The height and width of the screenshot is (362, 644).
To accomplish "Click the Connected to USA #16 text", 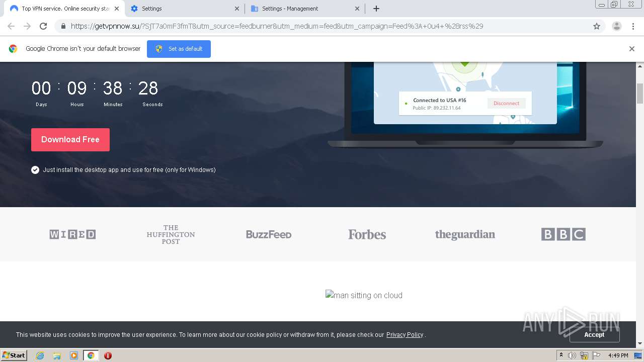I will 440,100.
